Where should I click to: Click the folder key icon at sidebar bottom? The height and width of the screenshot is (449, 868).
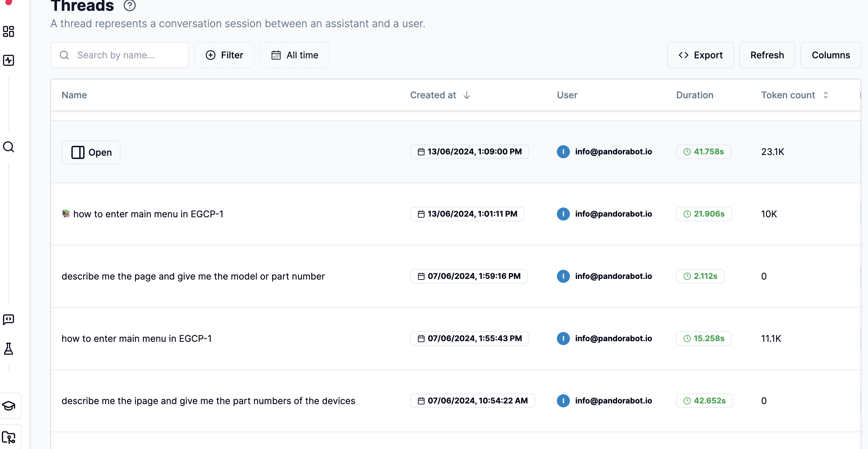(9, 437)
